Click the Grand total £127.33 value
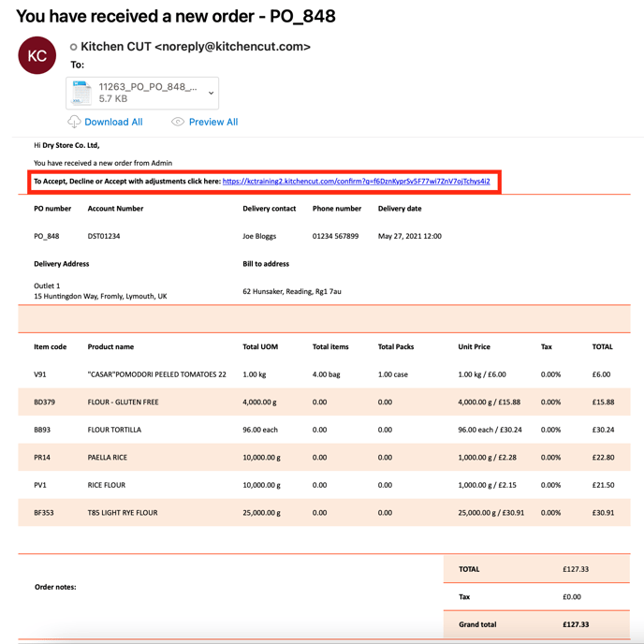This screenshot has height=644, width=644. tap(576, 624)
